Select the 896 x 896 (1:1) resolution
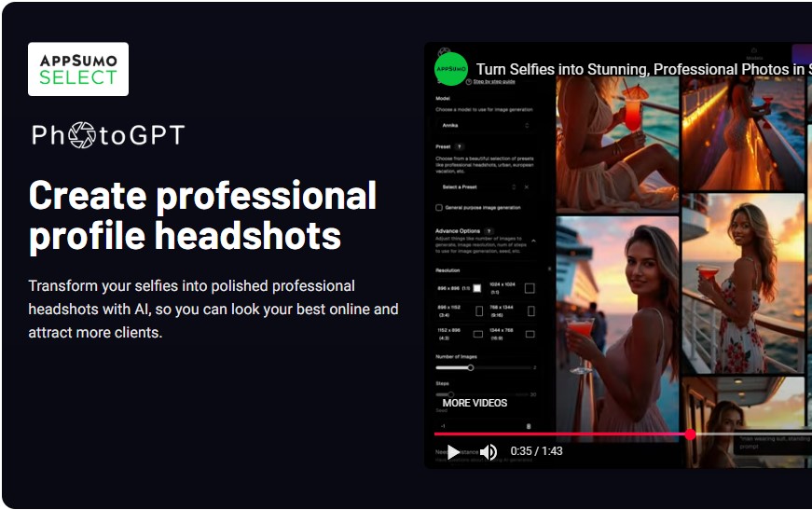 pyautogui.click(x=460, y=288)
